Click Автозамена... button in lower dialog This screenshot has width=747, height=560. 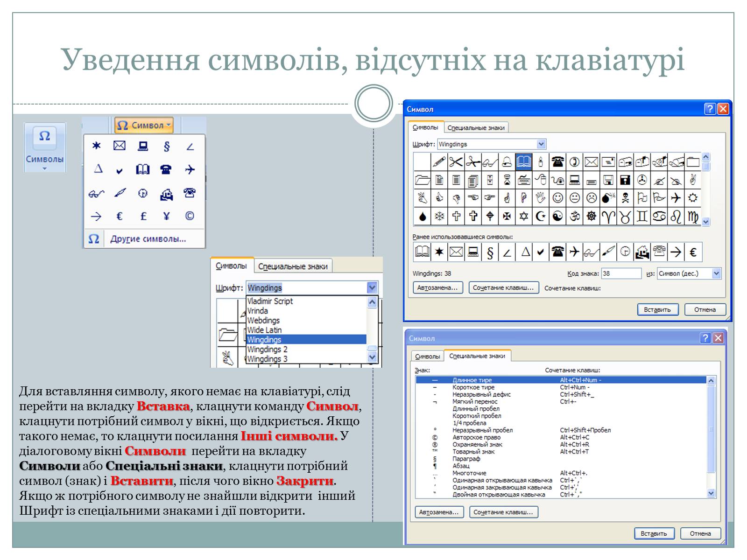pyautogui.click(x=439, y=512)
